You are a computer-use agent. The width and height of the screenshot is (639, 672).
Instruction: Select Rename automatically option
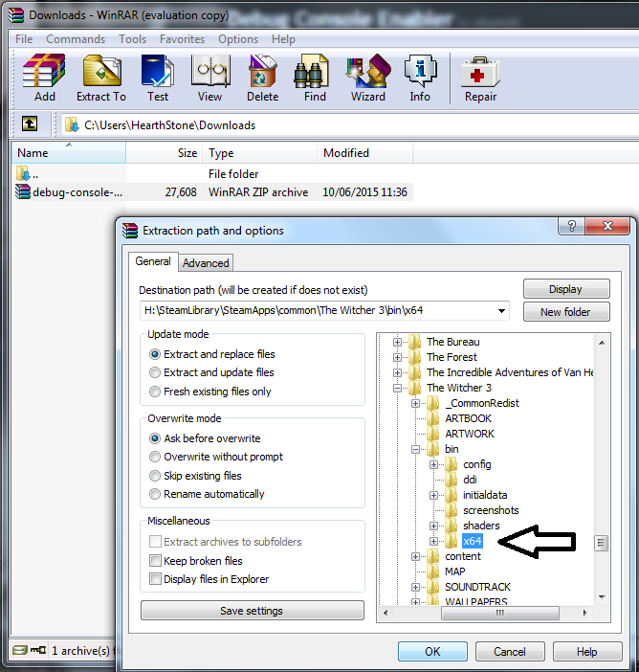click(155, 494)
